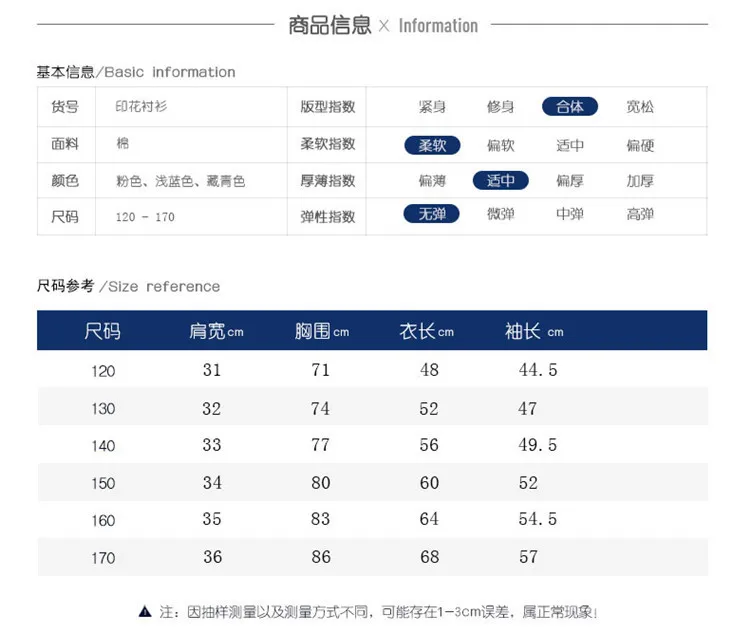
Task: Click the 偏厚 thickness option
Action: coord(570,180)
